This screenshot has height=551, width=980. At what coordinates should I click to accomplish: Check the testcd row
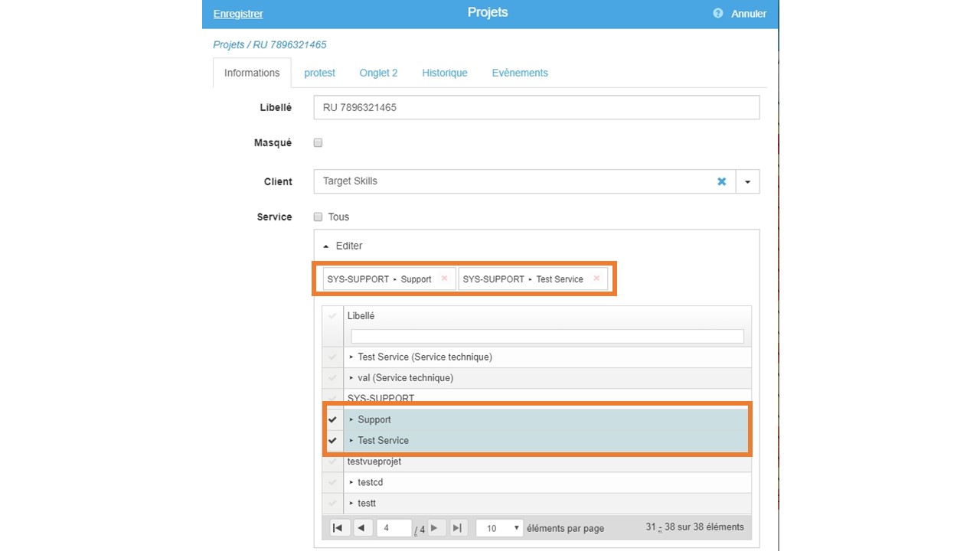pos(332,483)
